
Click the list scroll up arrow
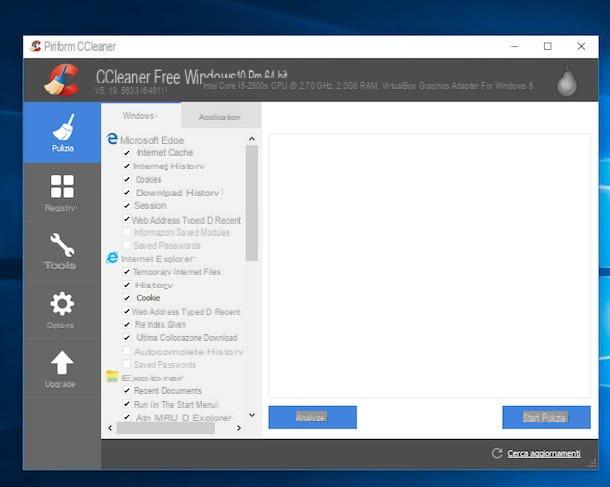click(252, 139)
